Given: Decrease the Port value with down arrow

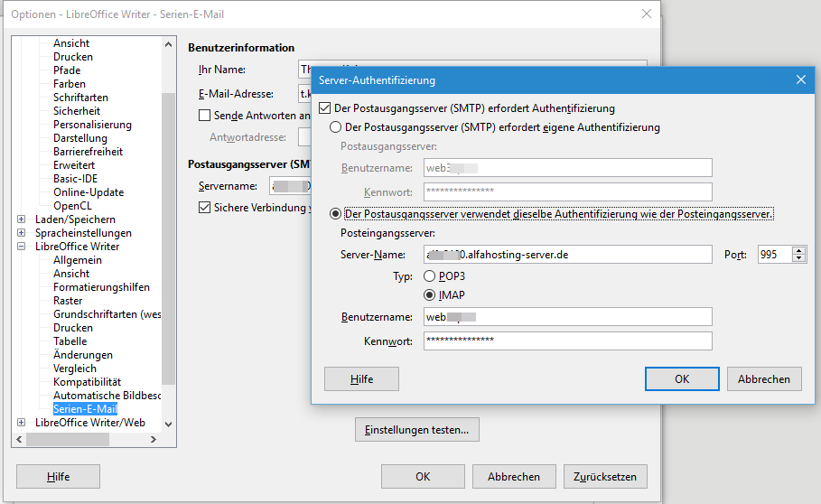Looking at the screenshot, I should tap(799, 258).
